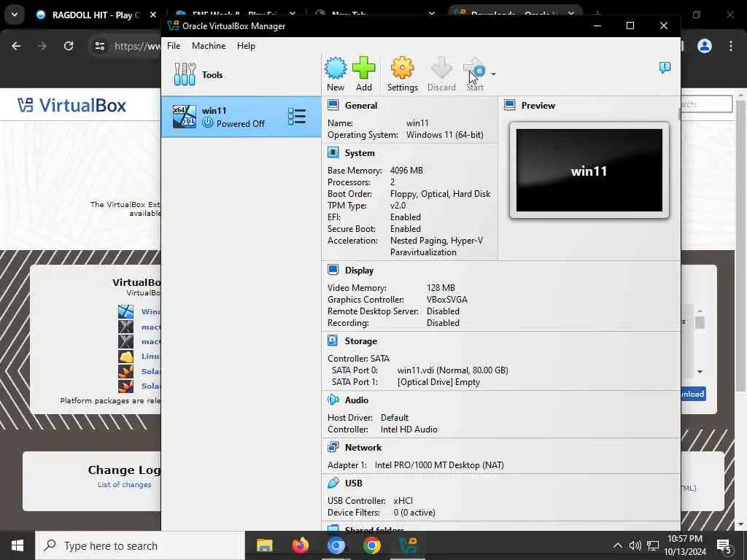This screenshot has width=747, height=560.
Task: Open the Help menu
Action: [x=246, y=46]
